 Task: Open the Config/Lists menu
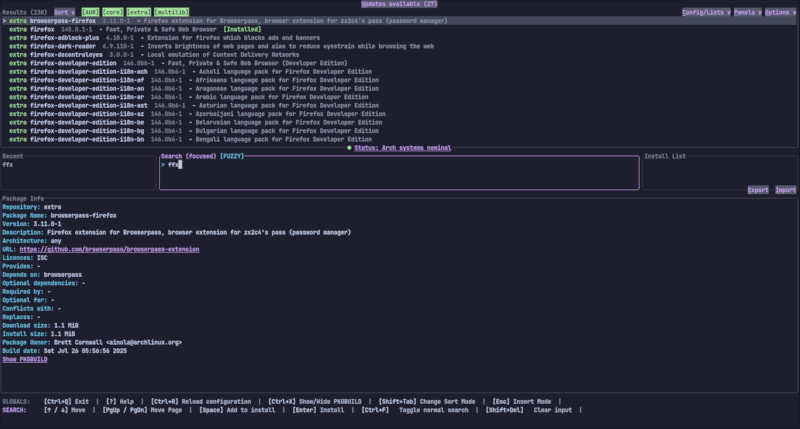[706, 12]
